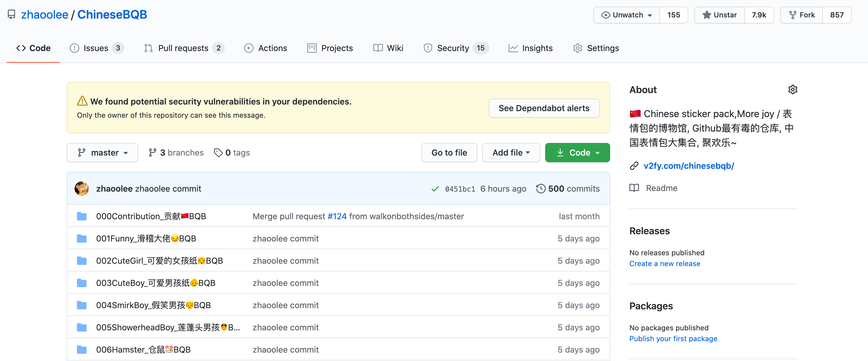View the 7.9k stargazers count
Viewport: 868px width, 361px height.
[x=759, y=15]
